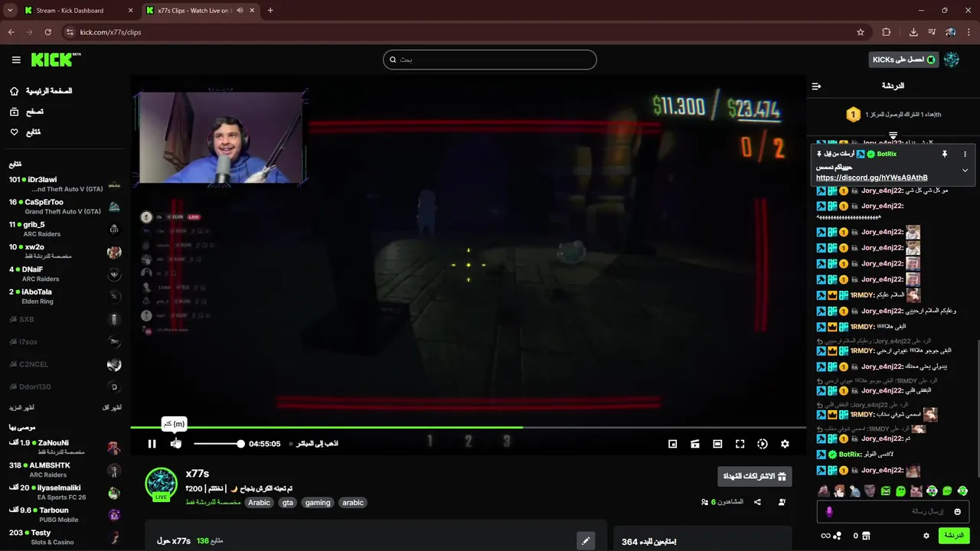Unpin the pinned message pin icon
980x551 pixels.
click(x=945, y=154)
